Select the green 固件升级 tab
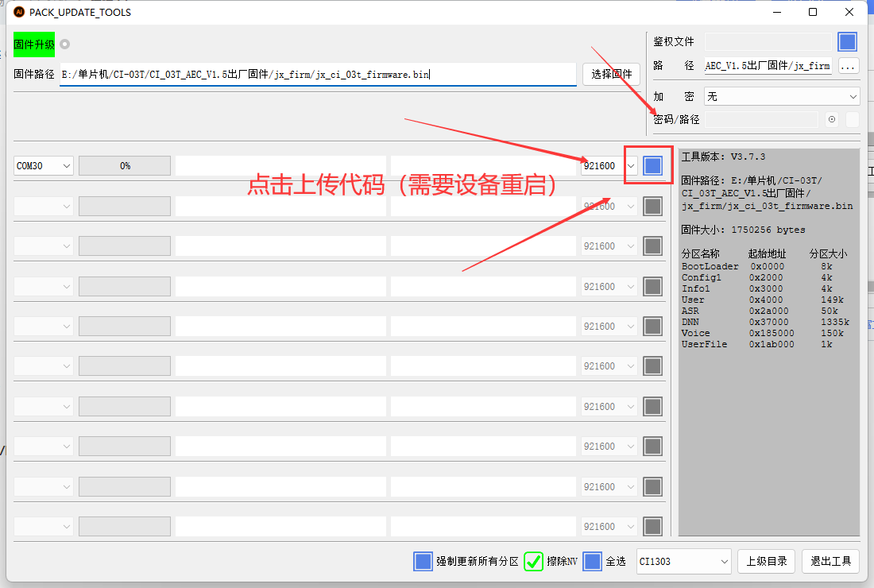 [34, 44]
